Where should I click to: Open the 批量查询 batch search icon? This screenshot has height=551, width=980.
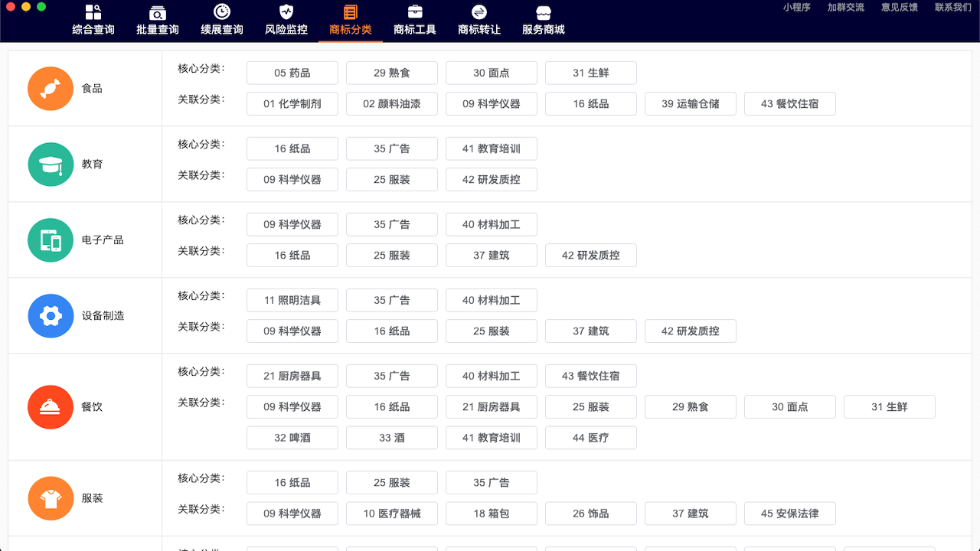pyautogui.click(x=158, y=20)
